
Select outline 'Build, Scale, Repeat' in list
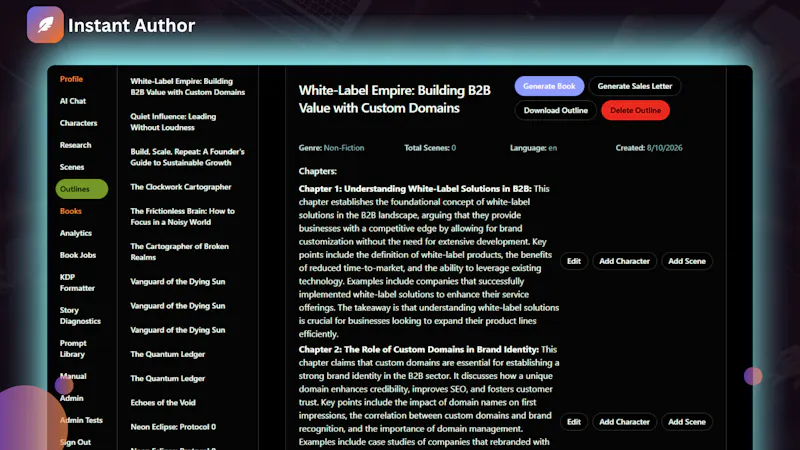pyautogui.click(x=187, y=157)
